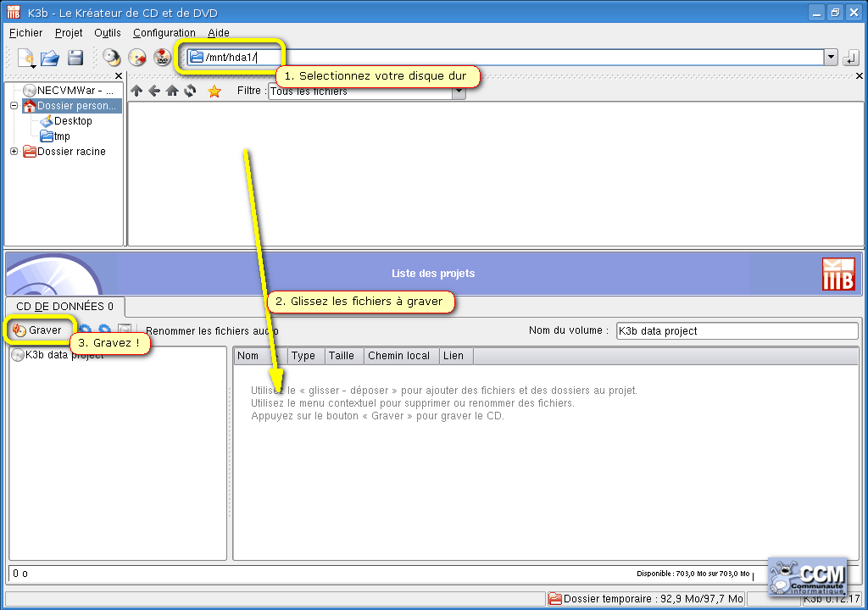Click the format DVD disc icon
Screen dimensions: 868x610
(162, 58)
